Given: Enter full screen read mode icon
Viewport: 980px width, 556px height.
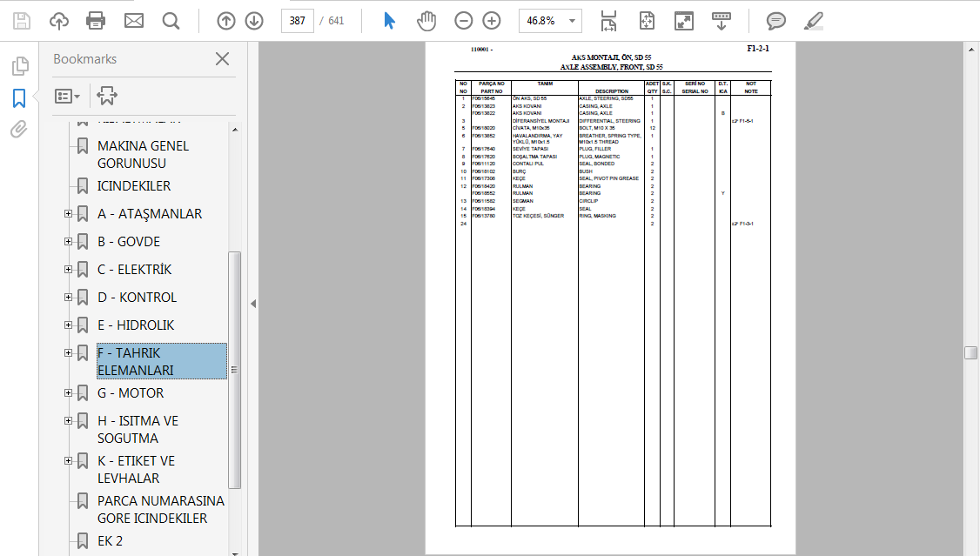Looking at the screenshot, I should click(x=684, y=21).
